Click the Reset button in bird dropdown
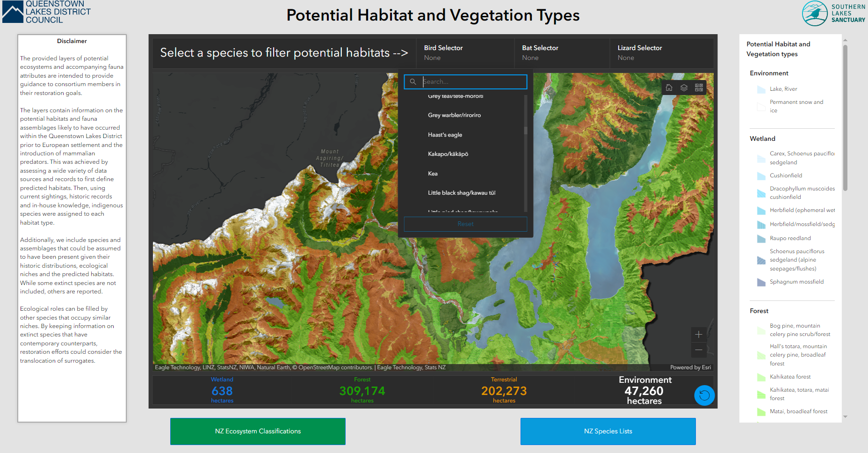The height and width of the screenshot is (453, 868). [x=465, y=224]
